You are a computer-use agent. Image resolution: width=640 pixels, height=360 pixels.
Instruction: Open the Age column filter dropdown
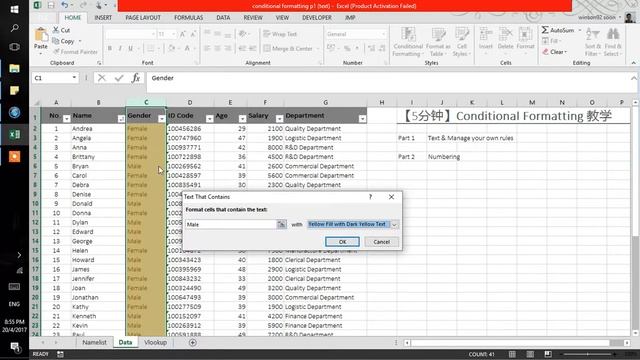(x=242, y=119)
